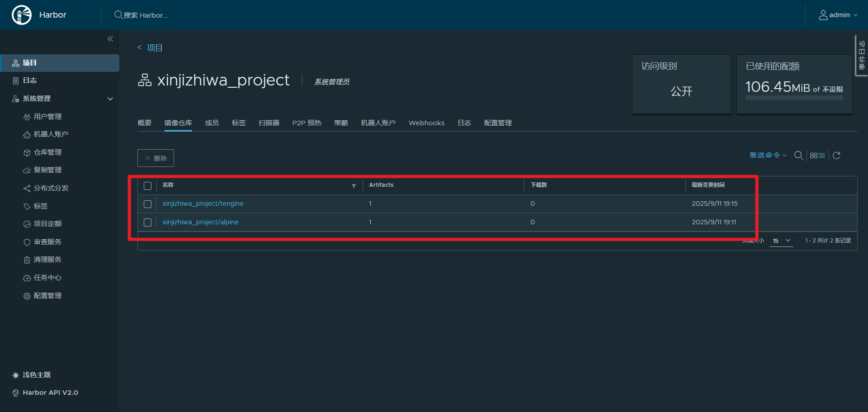Check the xinjizhiwa_project/alpine row checkbox
Screen dimensions: 868x412
(x=147, y=223)
